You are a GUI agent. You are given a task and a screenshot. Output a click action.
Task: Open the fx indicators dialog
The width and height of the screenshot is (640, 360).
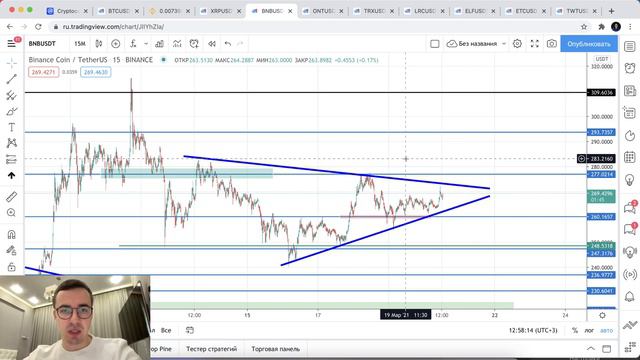(x=133, y=44)
